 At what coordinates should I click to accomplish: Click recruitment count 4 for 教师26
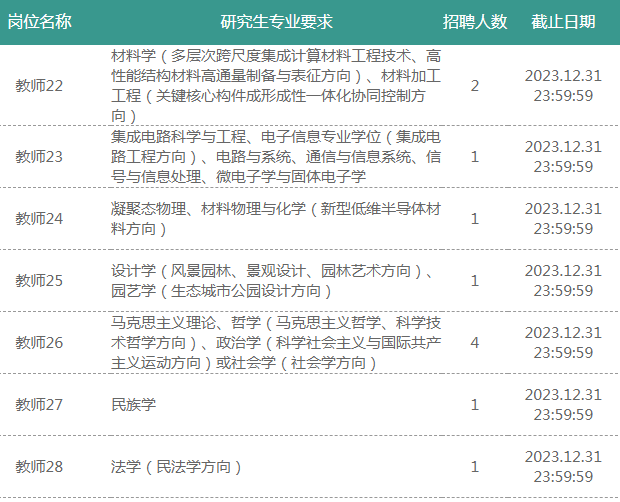(475, 342)
